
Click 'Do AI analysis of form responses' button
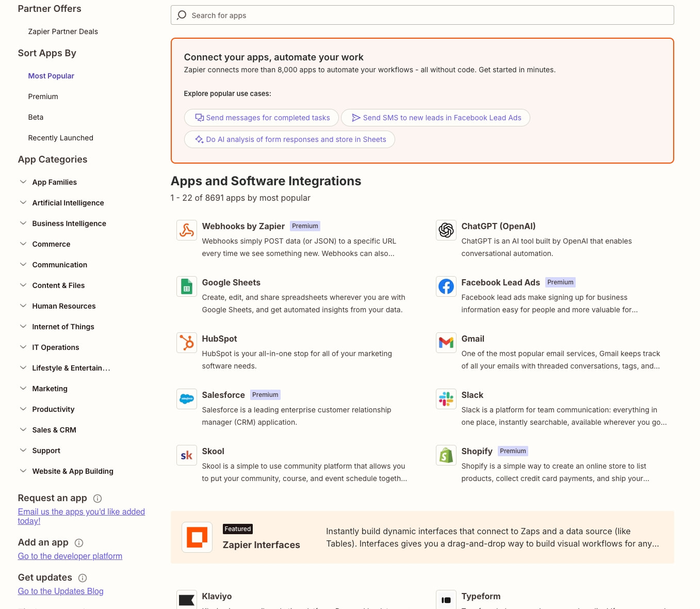click(289, 139)
